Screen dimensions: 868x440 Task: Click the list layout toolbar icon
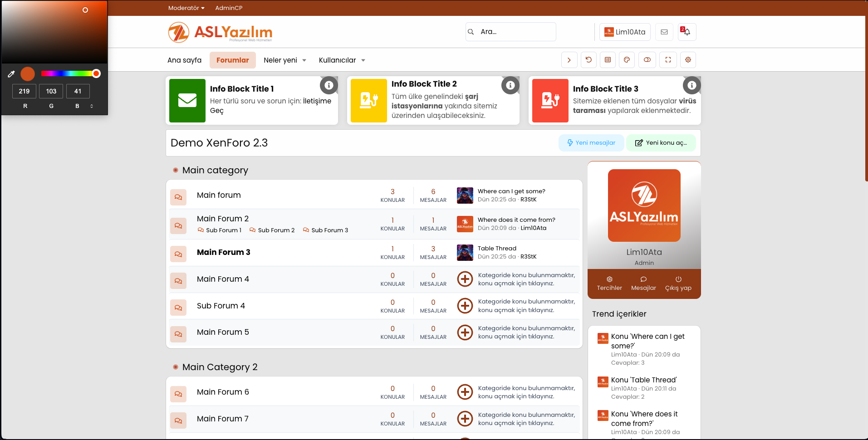[x=608, y=60]
